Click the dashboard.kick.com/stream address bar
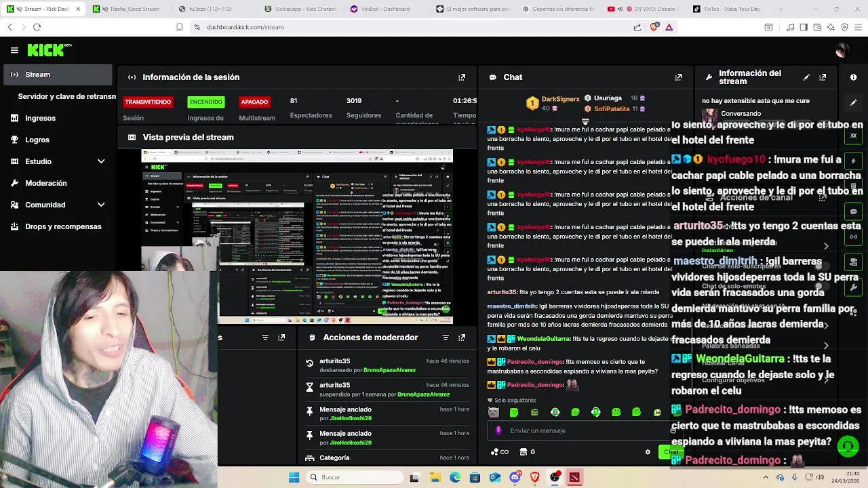868x488 pixels. 245,27
